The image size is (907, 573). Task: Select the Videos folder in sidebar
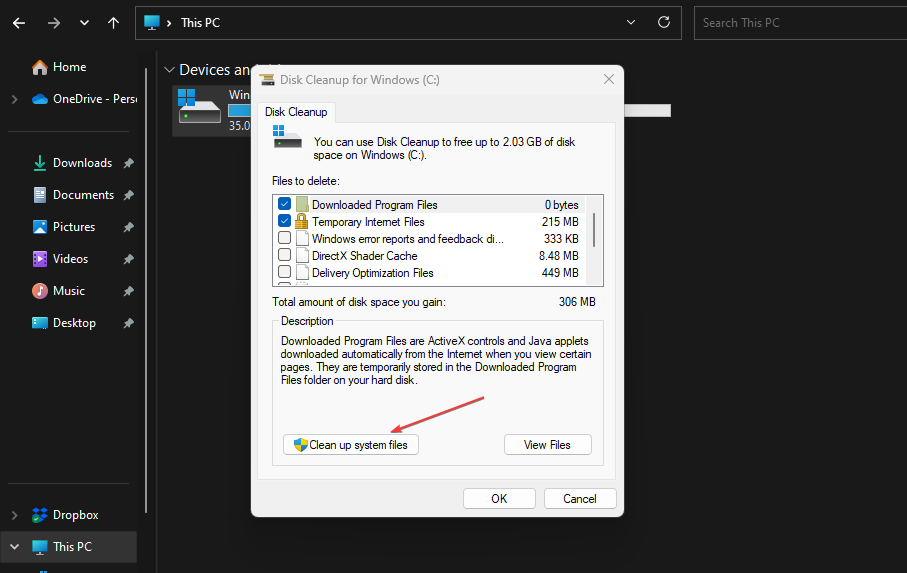[70, 259]
